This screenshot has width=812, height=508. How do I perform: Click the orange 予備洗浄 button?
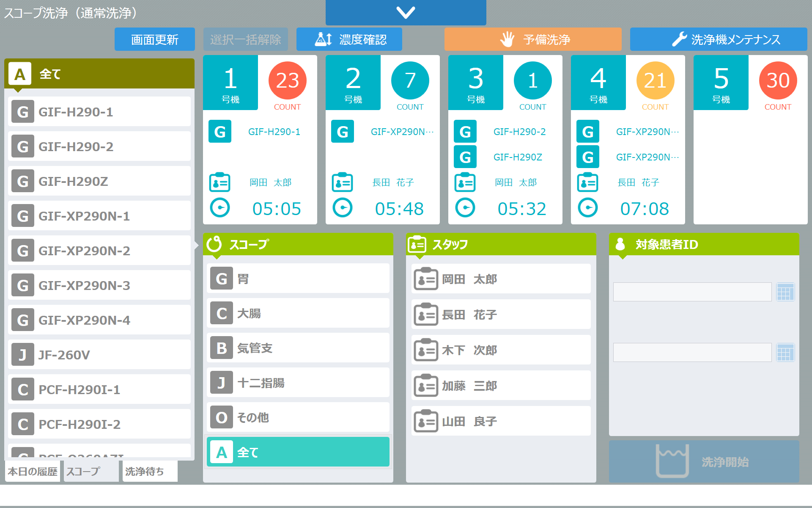[533, 39]
